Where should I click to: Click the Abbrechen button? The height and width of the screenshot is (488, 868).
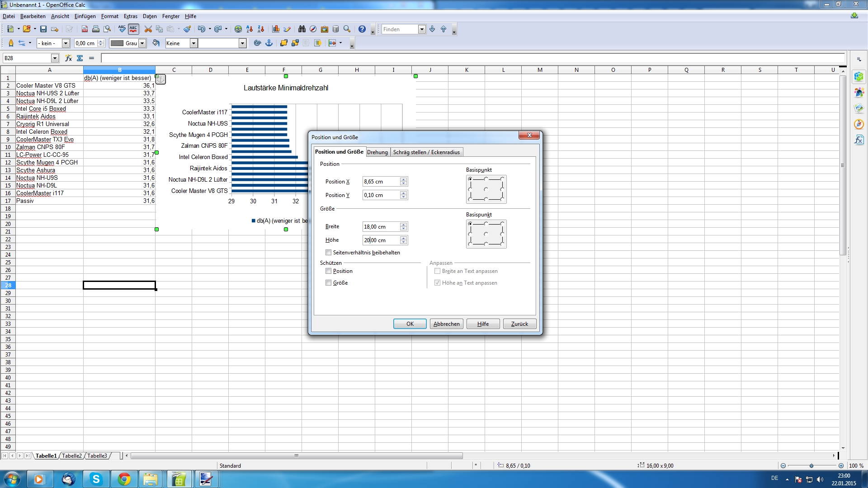click(x=447, y=324)
